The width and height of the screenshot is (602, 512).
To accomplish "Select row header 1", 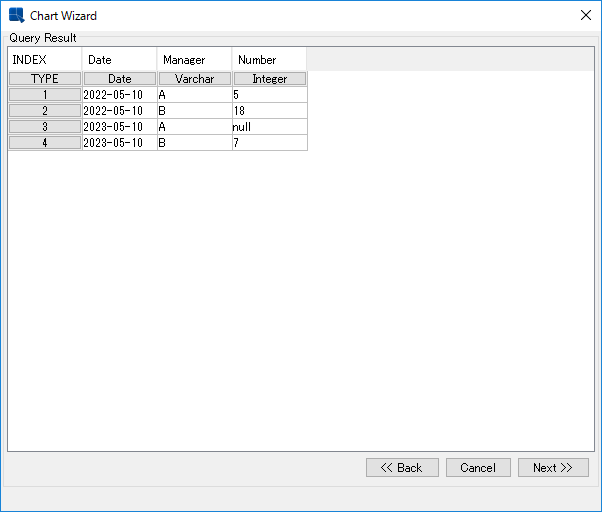I will pyautogui.click(x=44, y=95).
